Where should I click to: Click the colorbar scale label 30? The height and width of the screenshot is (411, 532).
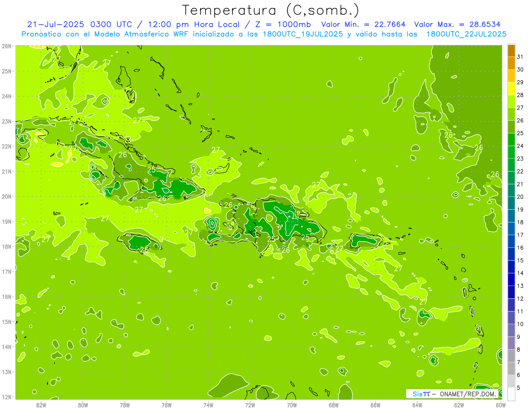pyautogui.click(x=520, y=70)
